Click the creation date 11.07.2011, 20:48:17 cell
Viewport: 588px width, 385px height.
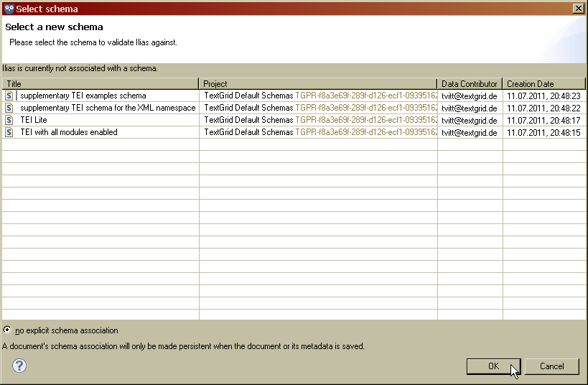[x=543, y=120]
